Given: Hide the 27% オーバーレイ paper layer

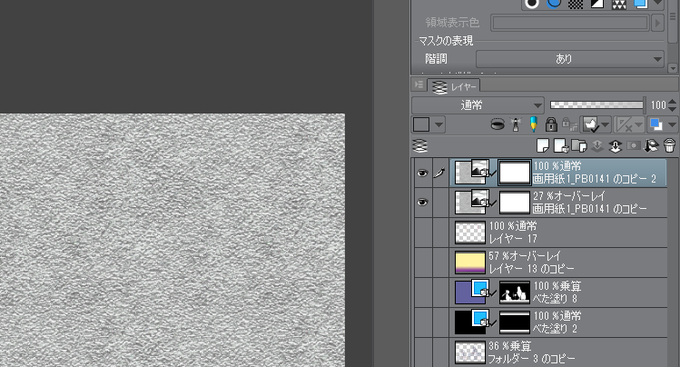Looking at the screenshot, I should [422, 202].
